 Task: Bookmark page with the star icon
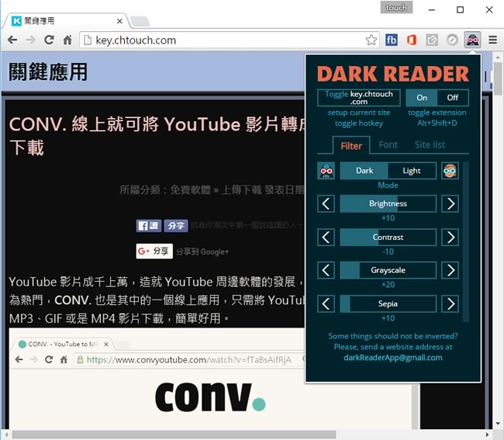click(x=371, y=40)
